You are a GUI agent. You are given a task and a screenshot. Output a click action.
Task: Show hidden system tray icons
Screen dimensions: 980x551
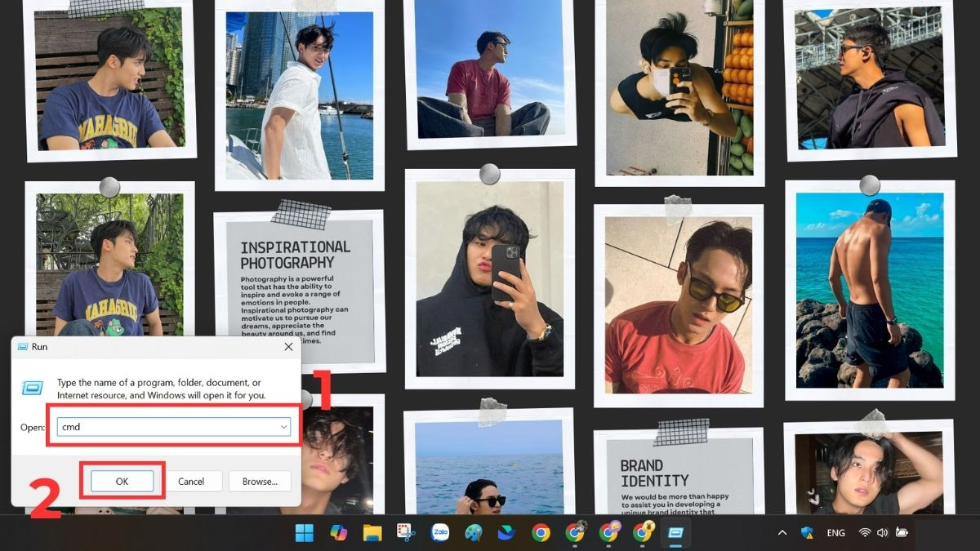coord(782,533)
